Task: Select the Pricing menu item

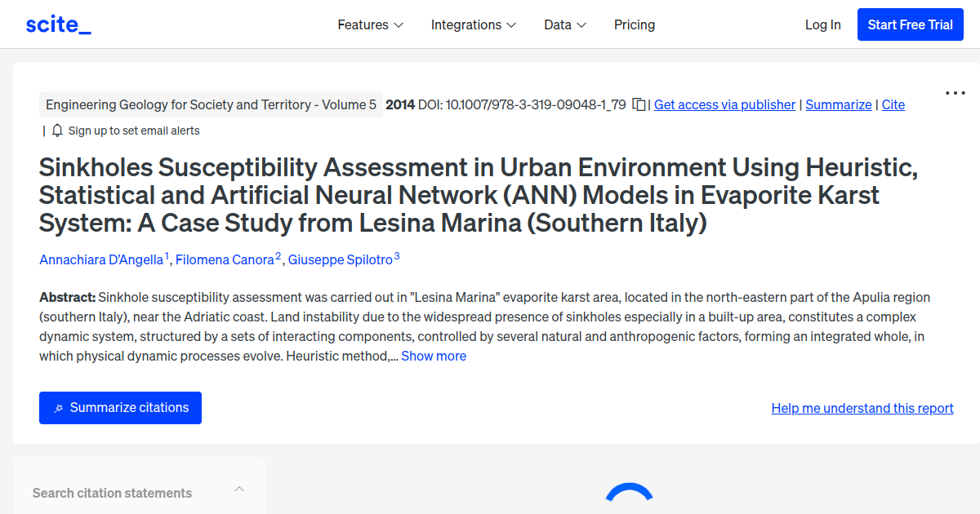Action: point(635,24)
